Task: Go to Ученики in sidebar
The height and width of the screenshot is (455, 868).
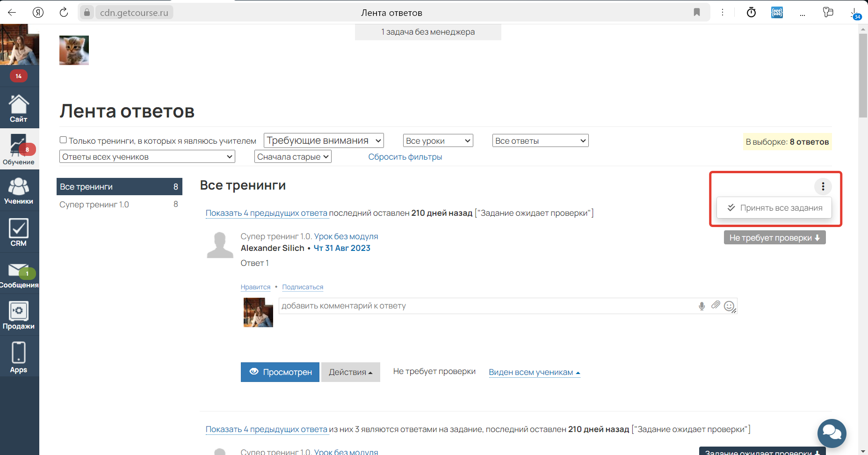Action: [x=19, y=191]
